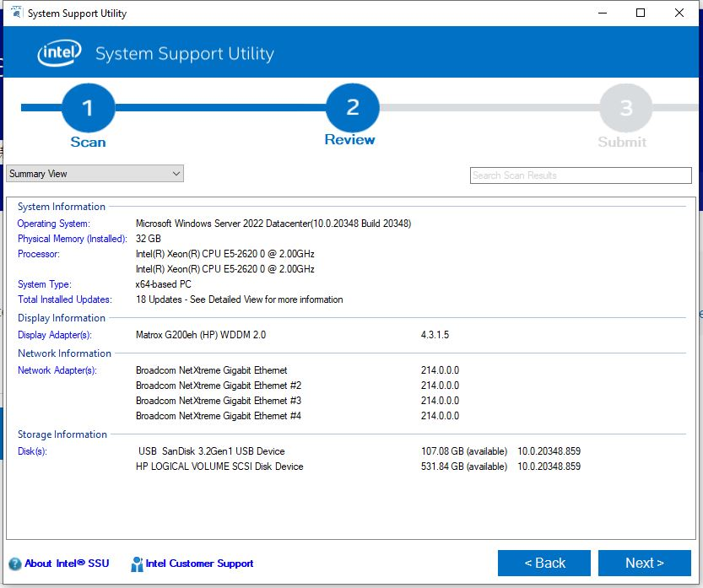Click the 32 GB memory value

(x=149, y=239)
